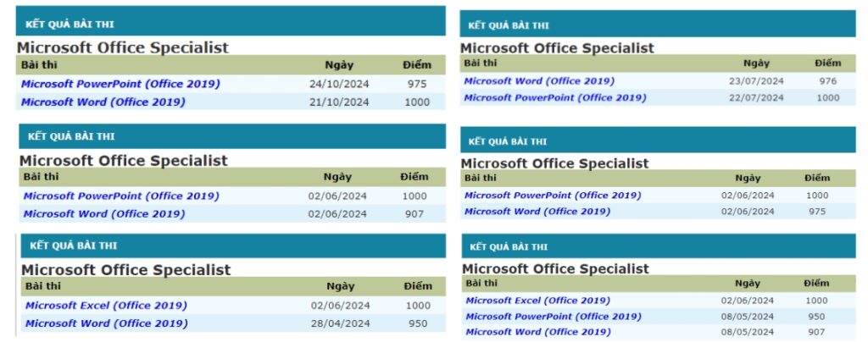Select the score 975 beside 24/10/2024

point(417,85)
